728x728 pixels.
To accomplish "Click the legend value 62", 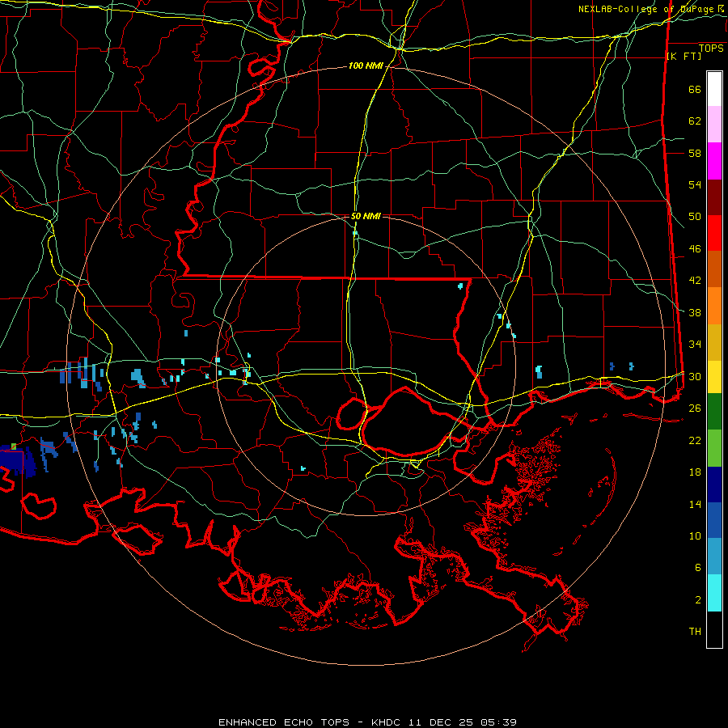I will tap(695, 121).
